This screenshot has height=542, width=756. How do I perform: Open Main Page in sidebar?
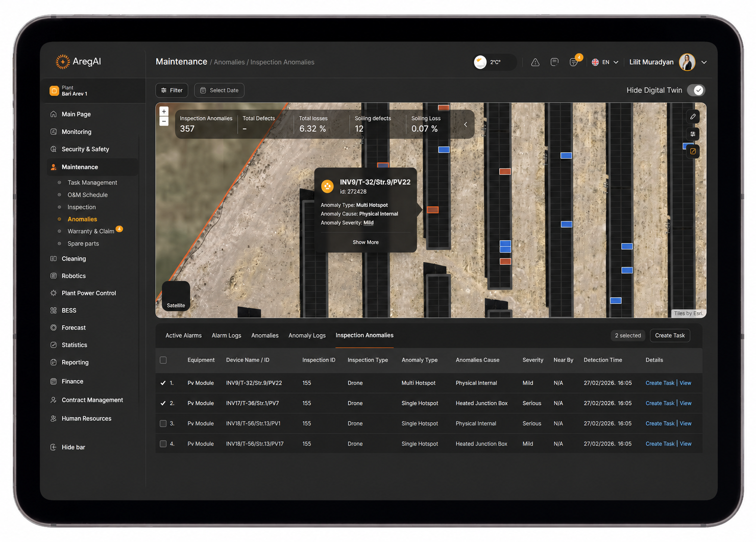coord(76,114)
